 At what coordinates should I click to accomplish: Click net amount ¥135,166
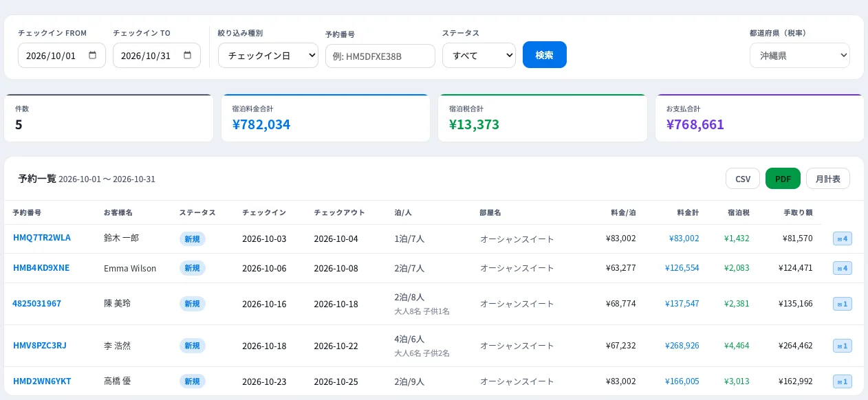(x=796, y=303)
